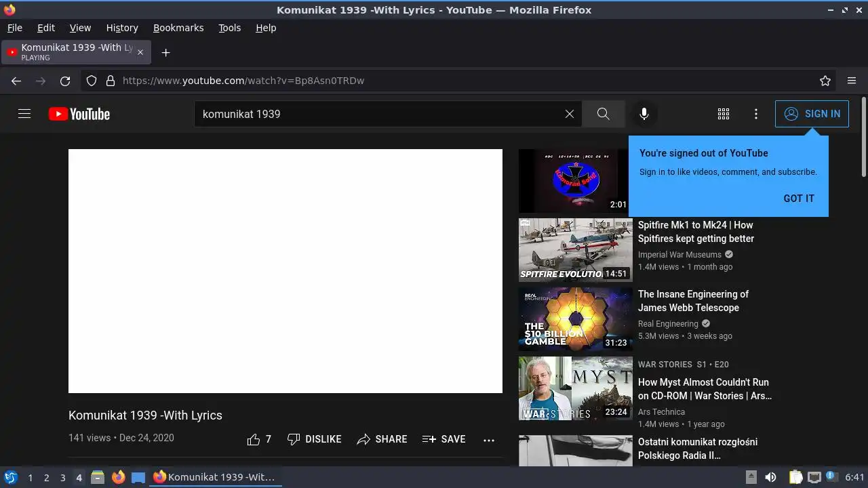Select the Komunikat 1939 browser tab
This screenshot has width=868, height=488.
tap(77, 52)
